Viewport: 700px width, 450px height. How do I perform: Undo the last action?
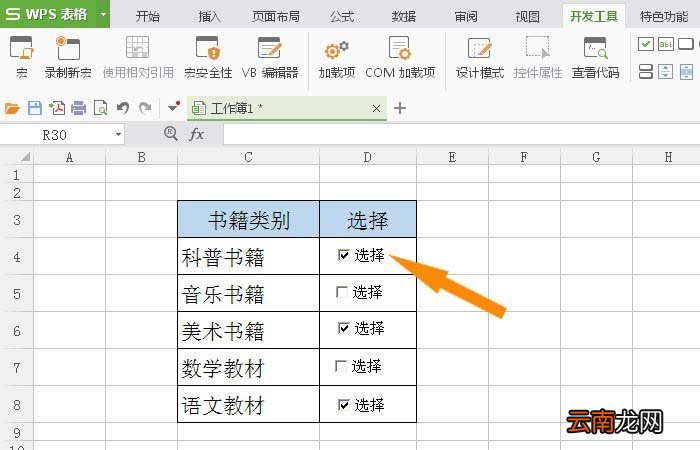click(123, 108)
